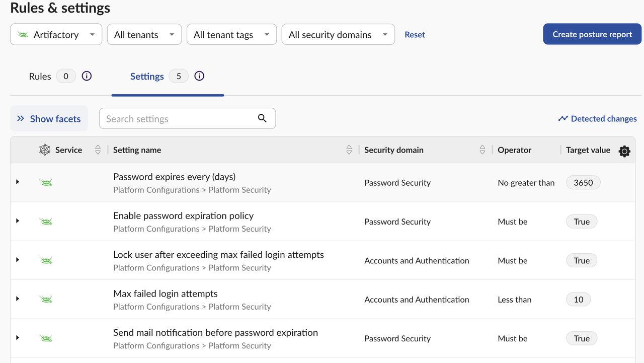Expand the Password expires every (days) row
Screen dimensions: 644x363
click(x=18, y=182)
